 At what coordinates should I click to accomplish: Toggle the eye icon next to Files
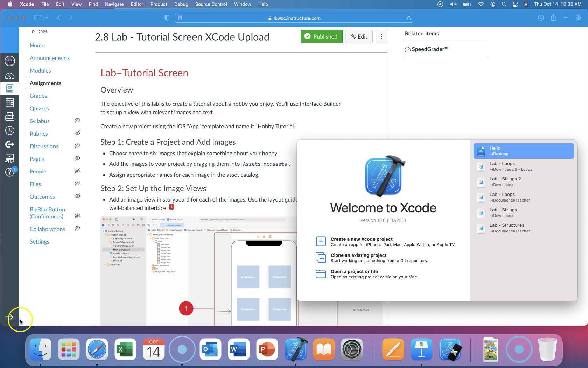77,184
